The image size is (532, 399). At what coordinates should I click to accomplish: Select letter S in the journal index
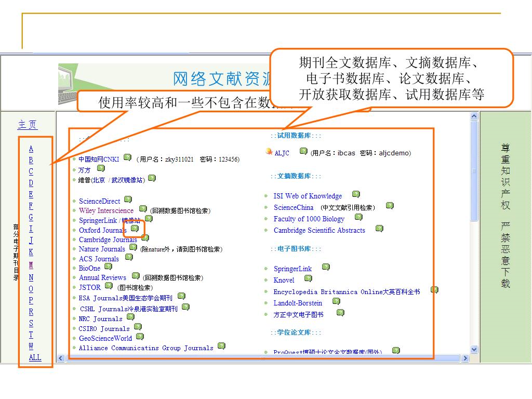pyautogui.click(x=31, y=323)
